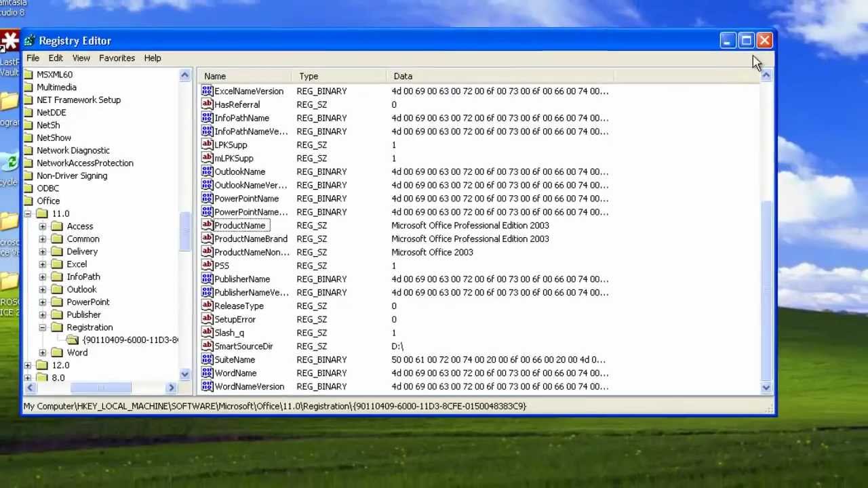This screenshot has width=868, height=488.
Task: Click the tree horizontal scroll-left arrow
Action: pos(29,388)
